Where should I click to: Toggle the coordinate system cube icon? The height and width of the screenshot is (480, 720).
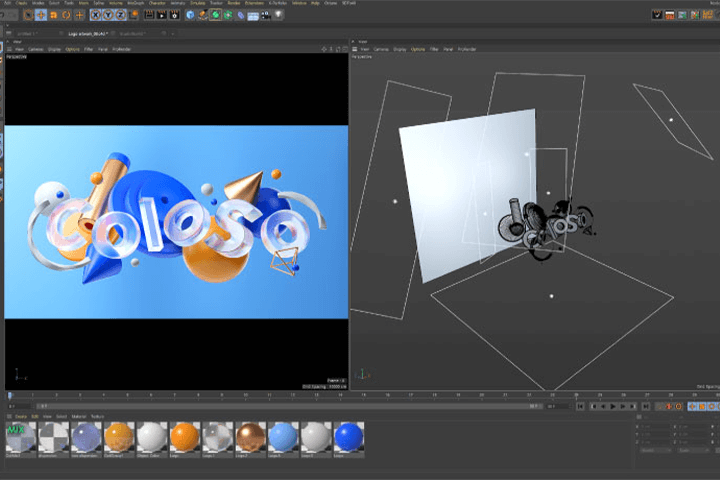click(x=134, y=15)
